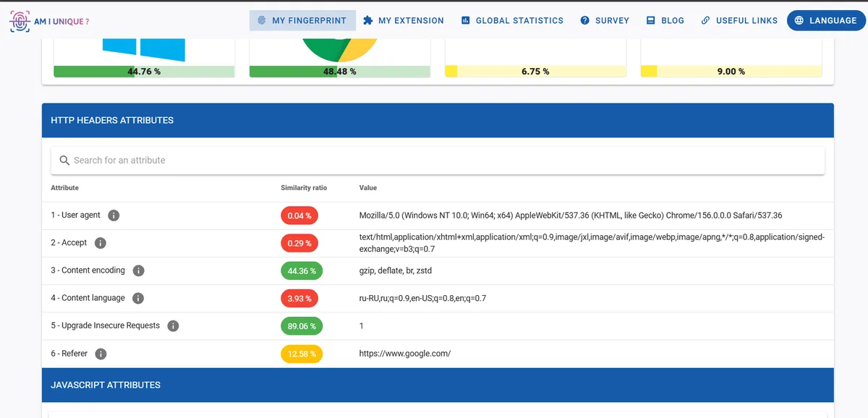This screenshot has width=868, height=418.
Task: Click the 0.29 % similarity badge
Action: [299, 243]
